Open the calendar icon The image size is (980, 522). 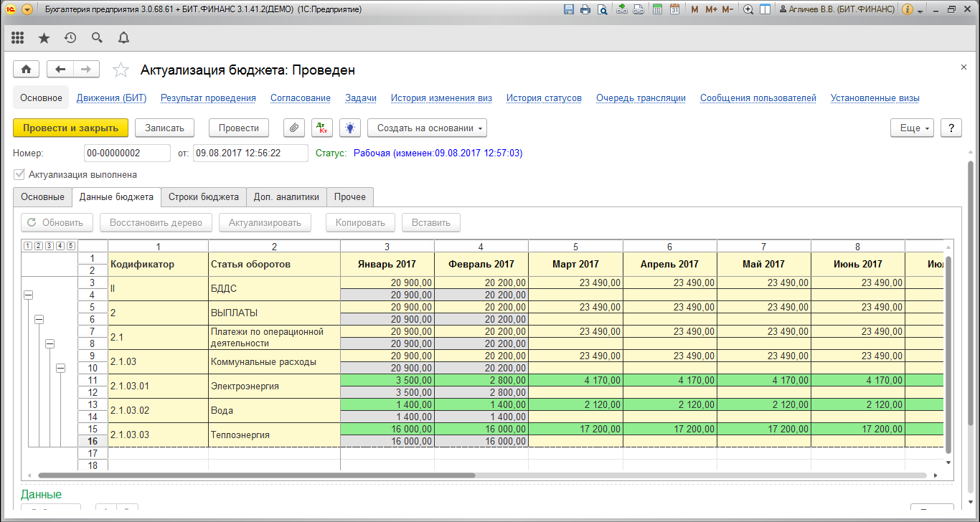pyautogui.click(x=674, y=9)
